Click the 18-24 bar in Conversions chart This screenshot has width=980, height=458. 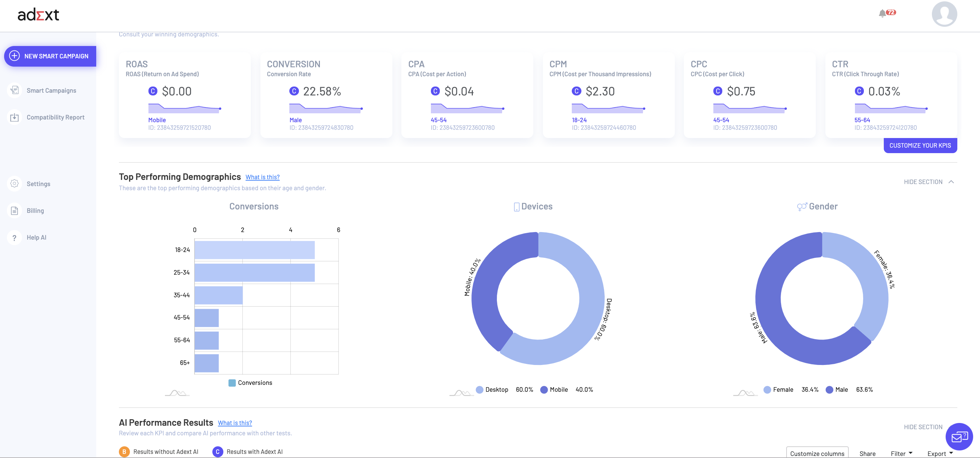(x=255, y=250)
